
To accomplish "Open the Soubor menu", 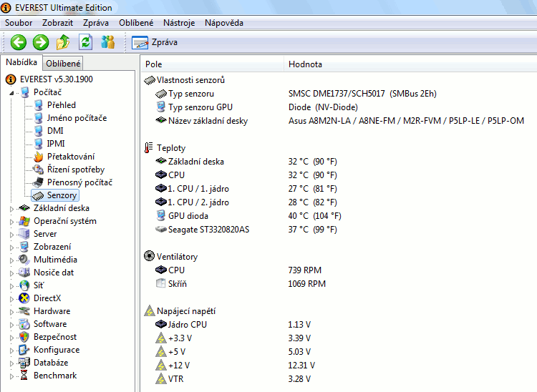I will pos(19,23).
